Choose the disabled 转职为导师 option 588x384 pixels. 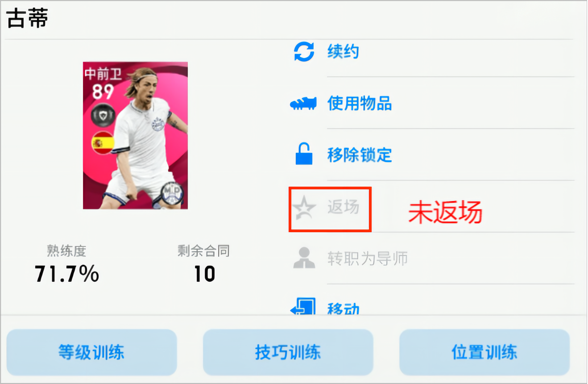point(368,259)
